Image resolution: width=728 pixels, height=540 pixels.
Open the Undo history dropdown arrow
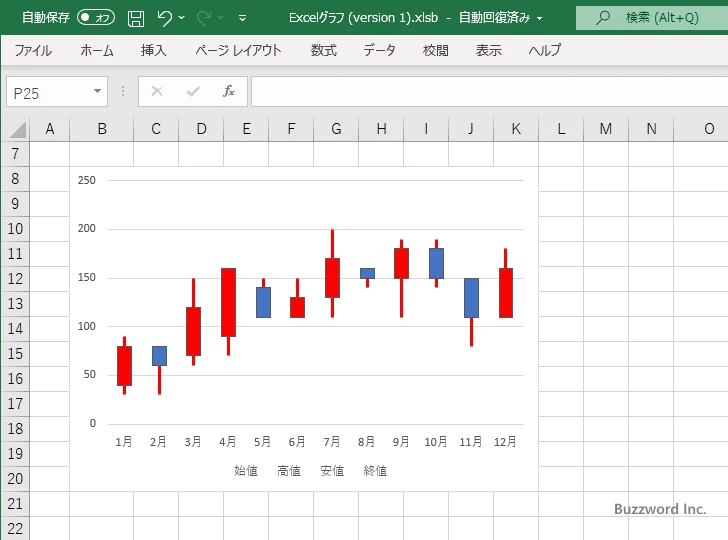click(182, 18)
